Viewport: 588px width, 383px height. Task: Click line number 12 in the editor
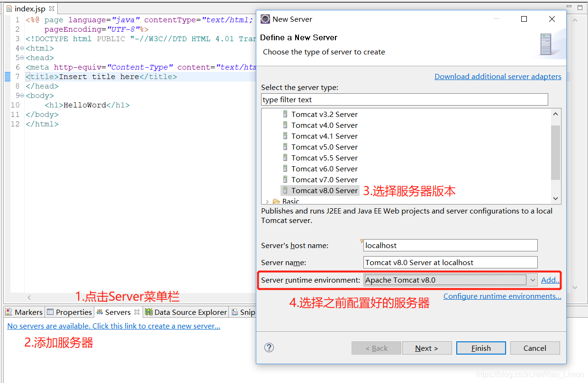[x=15, y=124]
